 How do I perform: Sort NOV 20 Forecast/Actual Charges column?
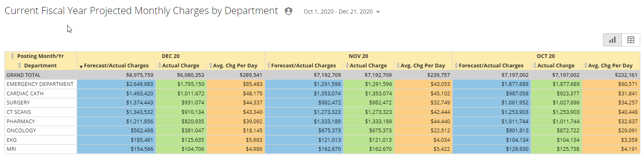(269, 65)
